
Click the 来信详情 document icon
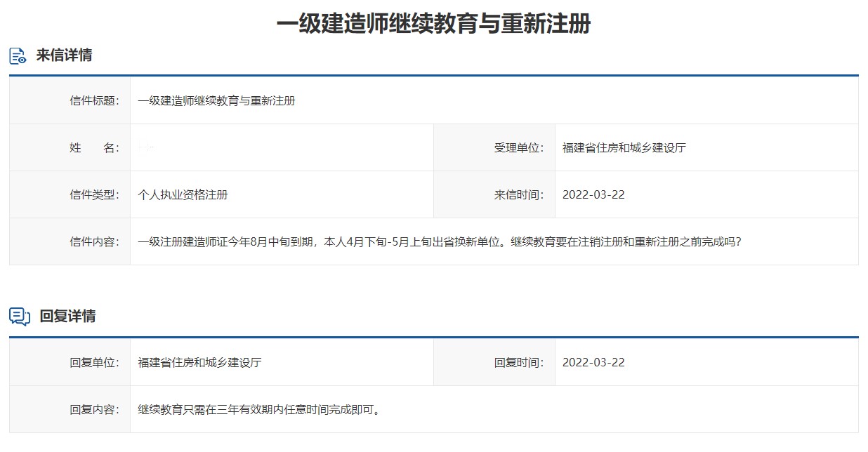pos(18,55)
